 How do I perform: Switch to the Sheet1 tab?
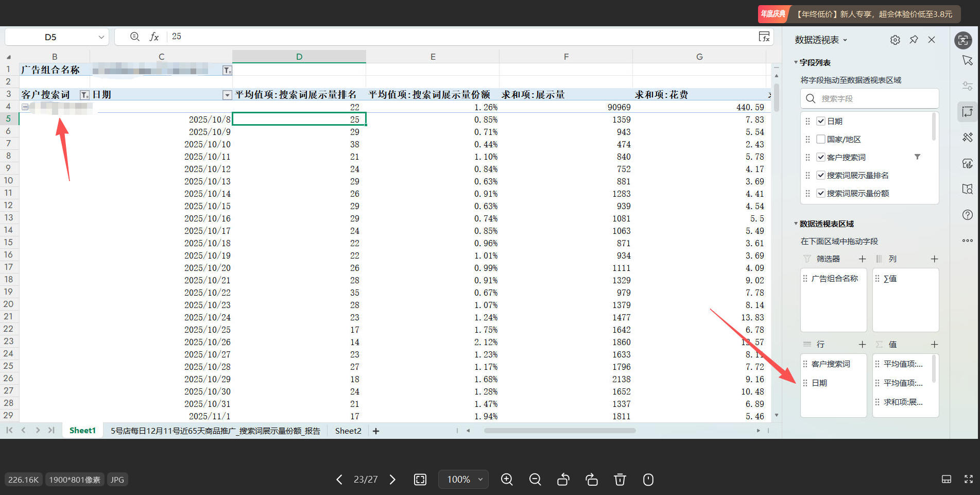[x=82, y=431]
